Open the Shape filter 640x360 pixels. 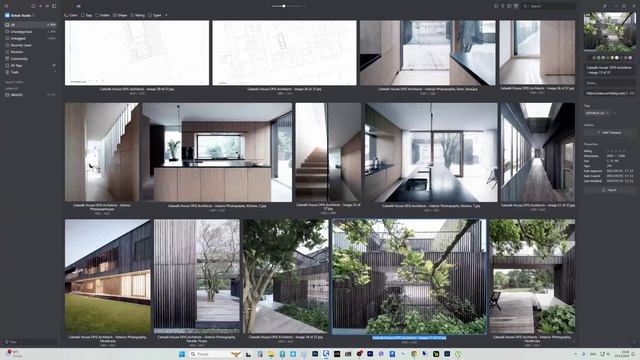[120, 15]
